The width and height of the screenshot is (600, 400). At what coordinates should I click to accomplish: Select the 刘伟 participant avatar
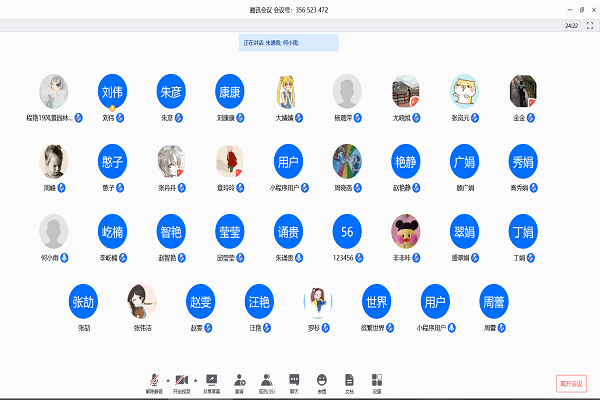point(113,92)
